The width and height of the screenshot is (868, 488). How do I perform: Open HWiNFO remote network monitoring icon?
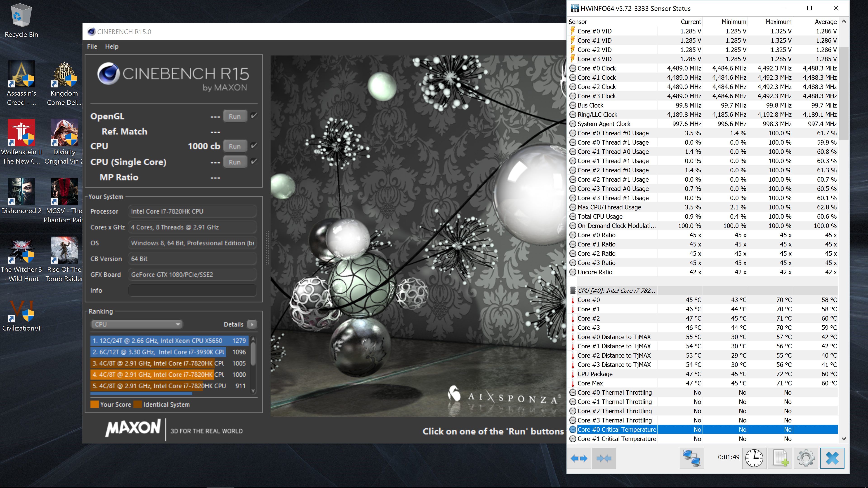point(691,458)
